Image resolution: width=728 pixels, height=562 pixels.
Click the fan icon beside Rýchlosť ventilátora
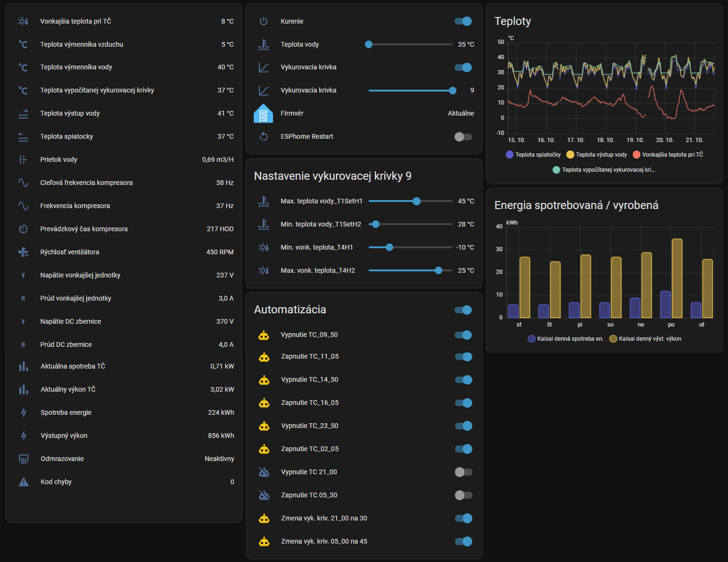point(23,252)
